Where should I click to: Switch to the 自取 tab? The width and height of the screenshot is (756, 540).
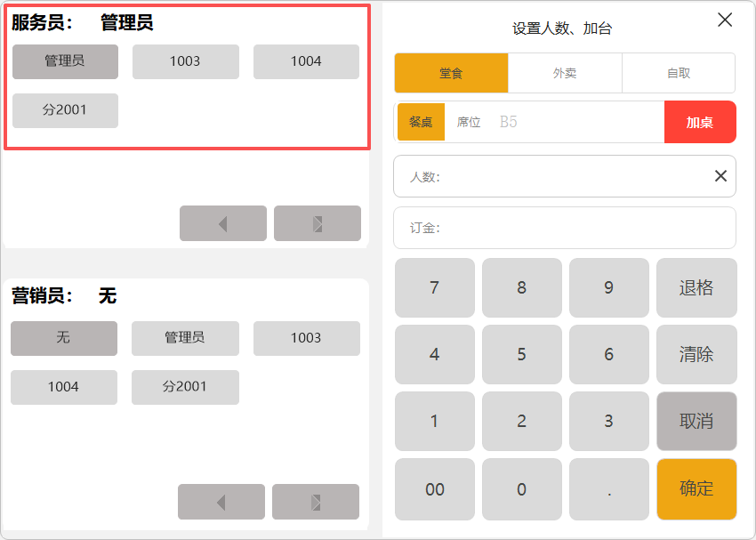tap(679, 73)
